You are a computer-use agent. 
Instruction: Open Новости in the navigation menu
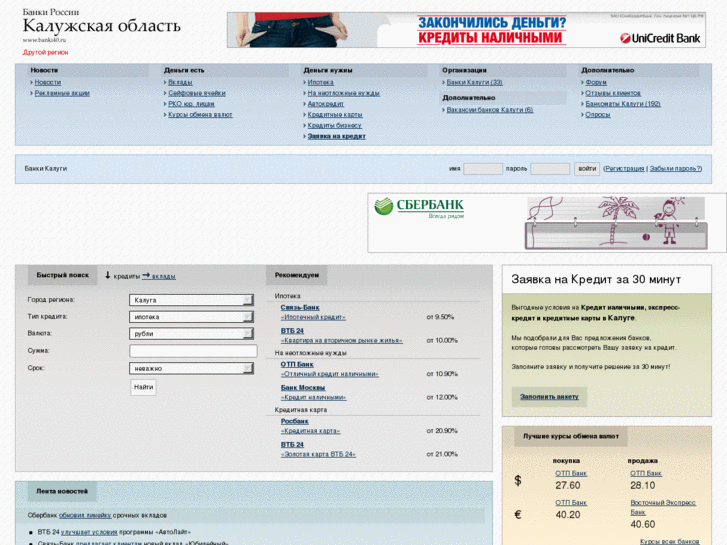48,82
